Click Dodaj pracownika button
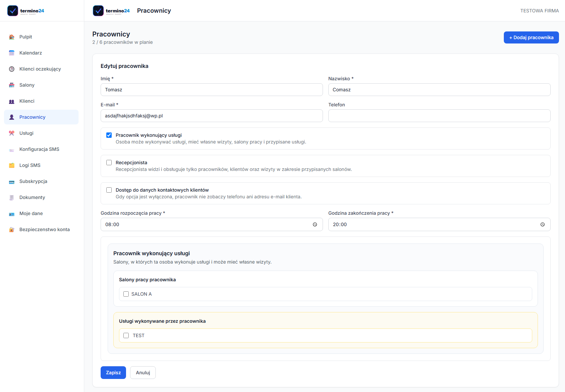565x392 pixels. (531, 37)
